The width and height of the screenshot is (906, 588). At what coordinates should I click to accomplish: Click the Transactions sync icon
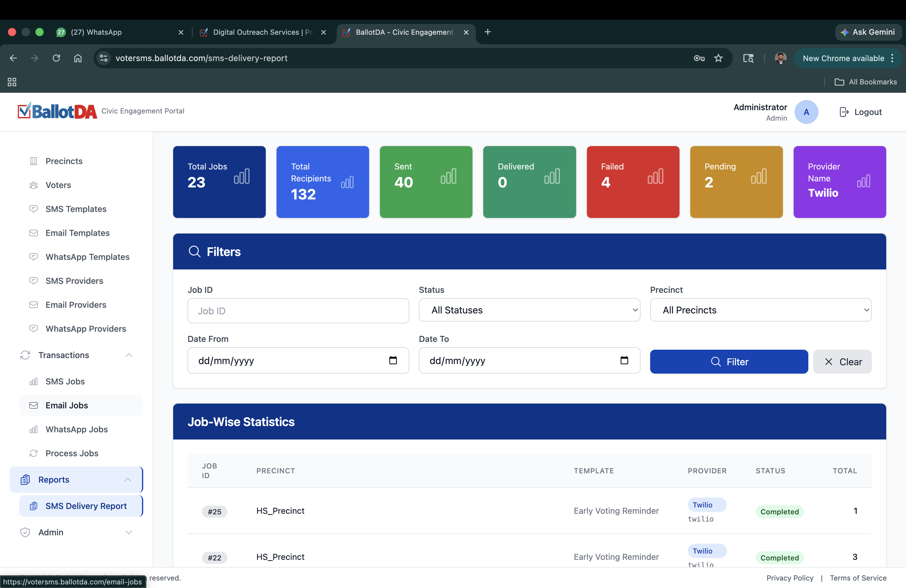click(x=25, y=355)
